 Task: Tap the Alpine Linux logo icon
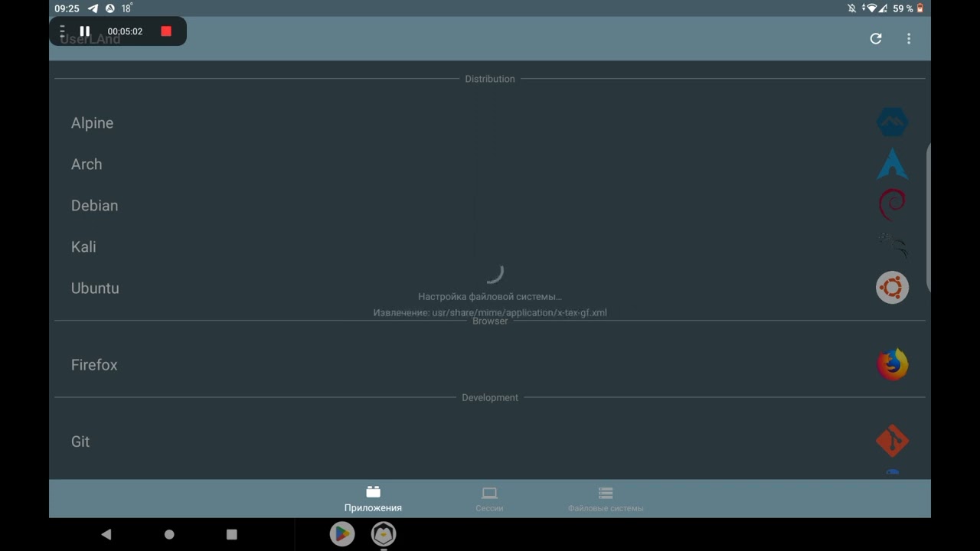(892, 122)
